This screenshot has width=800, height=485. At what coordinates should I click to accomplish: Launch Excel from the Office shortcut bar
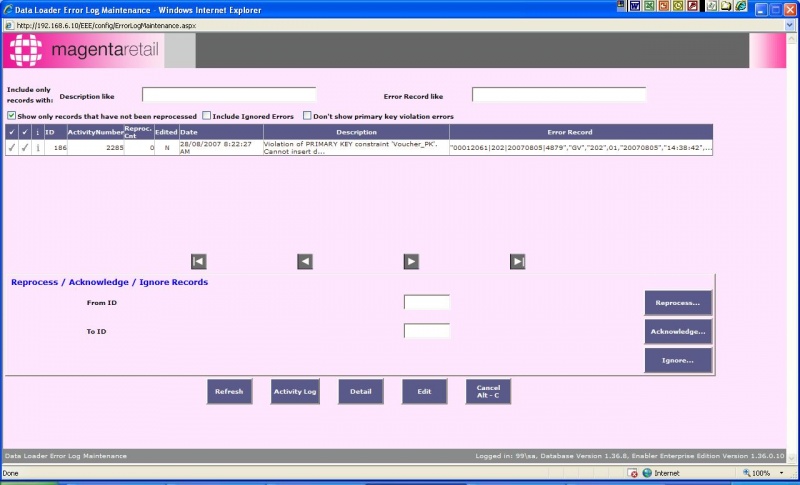tap(649, 6)
